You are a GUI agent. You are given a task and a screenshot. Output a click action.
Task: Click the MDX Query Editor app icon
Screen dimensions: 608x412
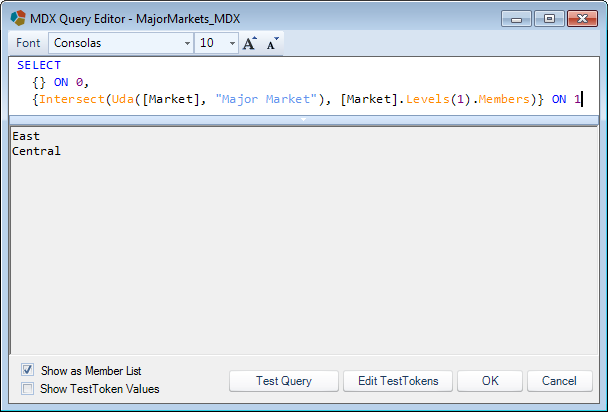(18, 19)
